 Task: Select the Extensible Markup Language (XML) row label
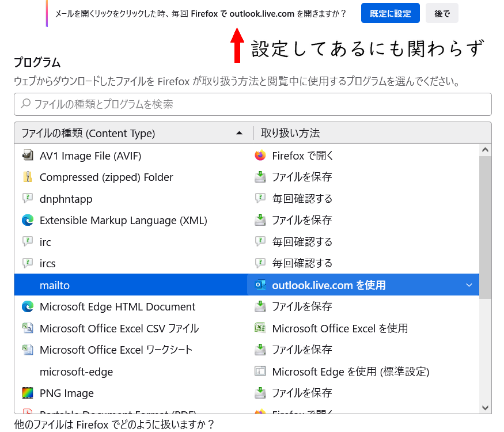click(x=123, y=221)
